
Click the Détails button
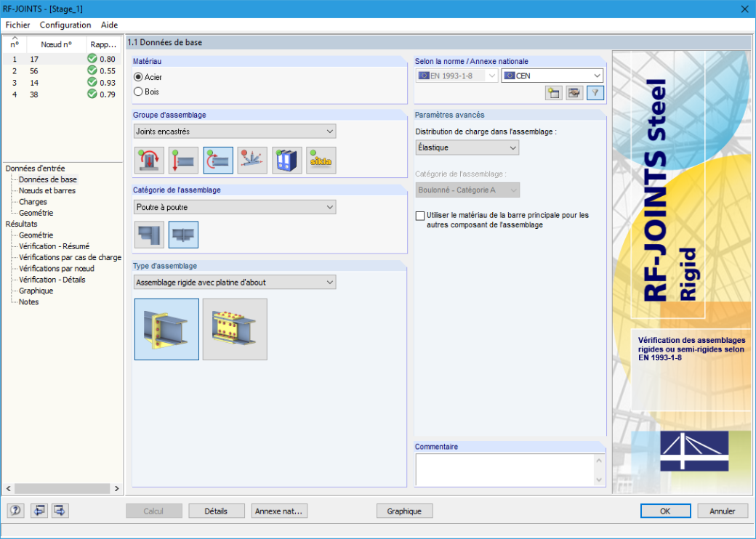pyautogui.click(x=216, y=511)
